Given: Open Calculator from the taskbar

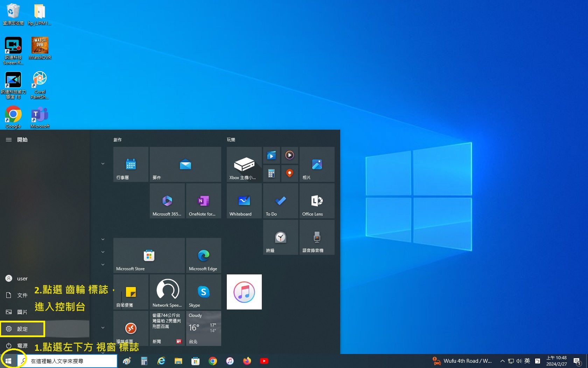Looking at the screenshot, I should coord(144,361).
